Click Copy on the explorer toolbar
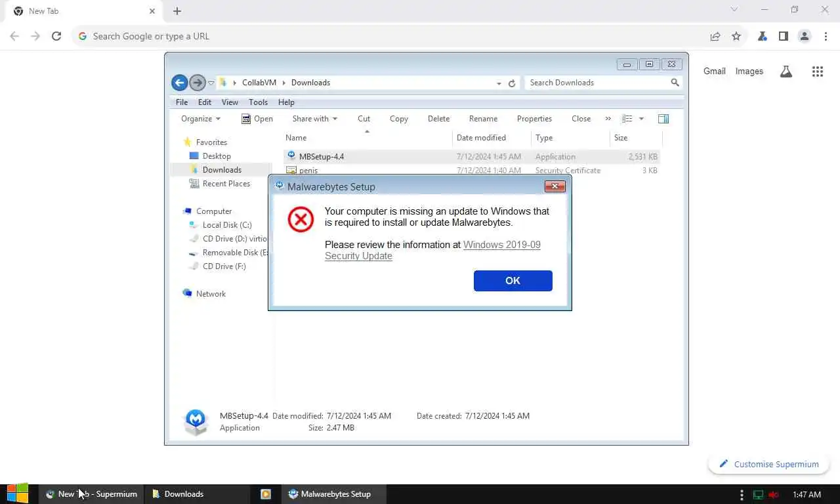 click(x=399, y=119)
